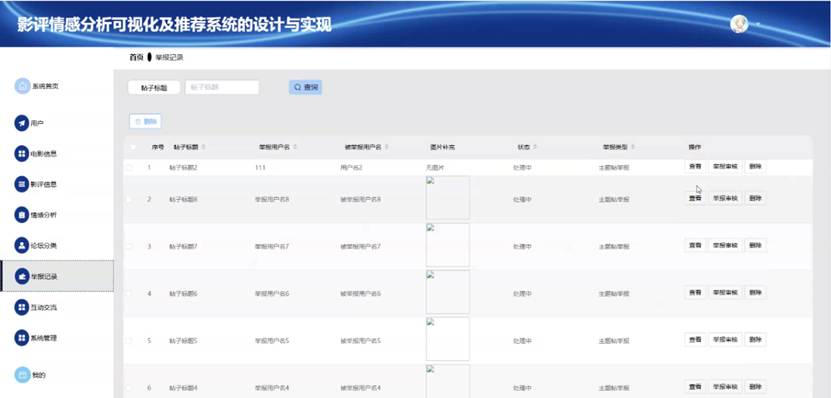This screenshot has width=831, height=398.
Task: Click the batch 删除 button above the table
Action: [145, 121]
